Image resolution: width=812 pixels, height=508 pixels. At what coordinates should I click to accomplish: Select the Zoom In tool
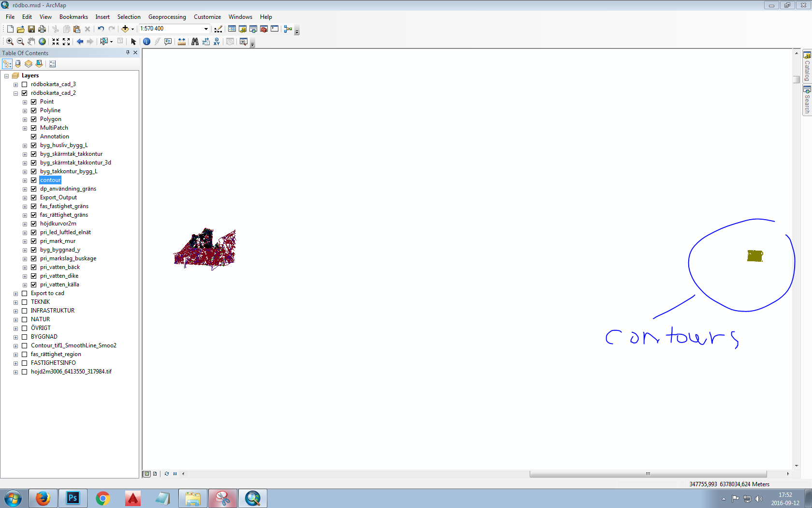[x=10, y=42]
